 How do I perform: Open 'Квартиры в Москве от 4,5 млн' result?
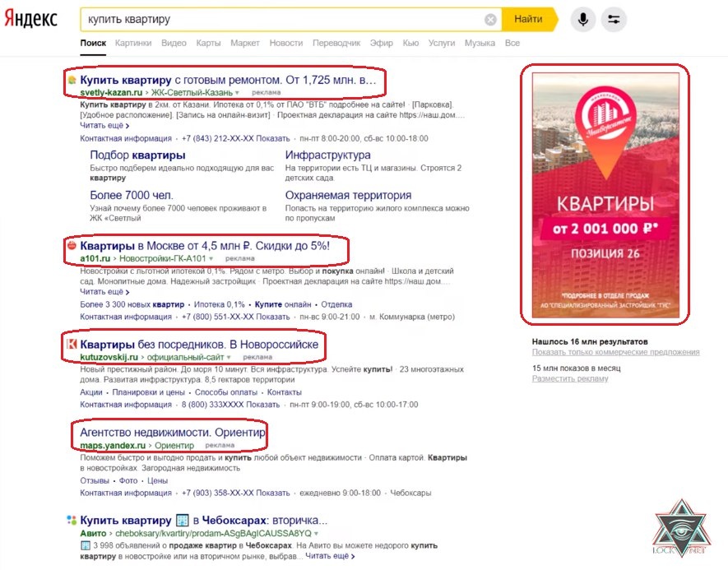[x=205, y=245]
